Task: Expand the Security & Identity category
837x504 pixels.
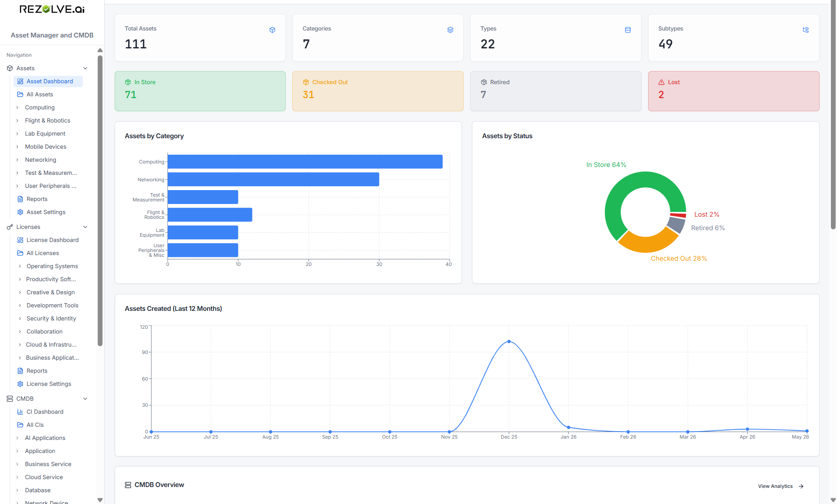Action: point(20,319)
